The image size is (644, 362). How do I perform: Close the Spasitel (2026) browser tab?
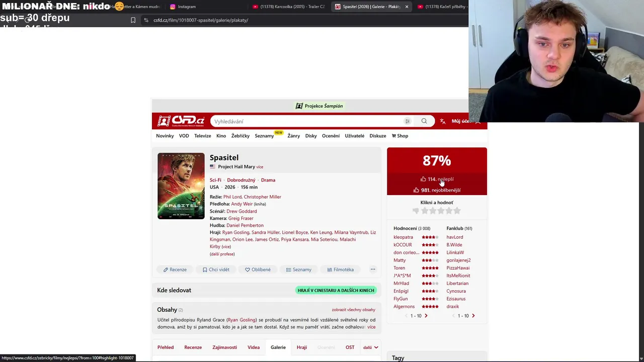coord(407,7)
